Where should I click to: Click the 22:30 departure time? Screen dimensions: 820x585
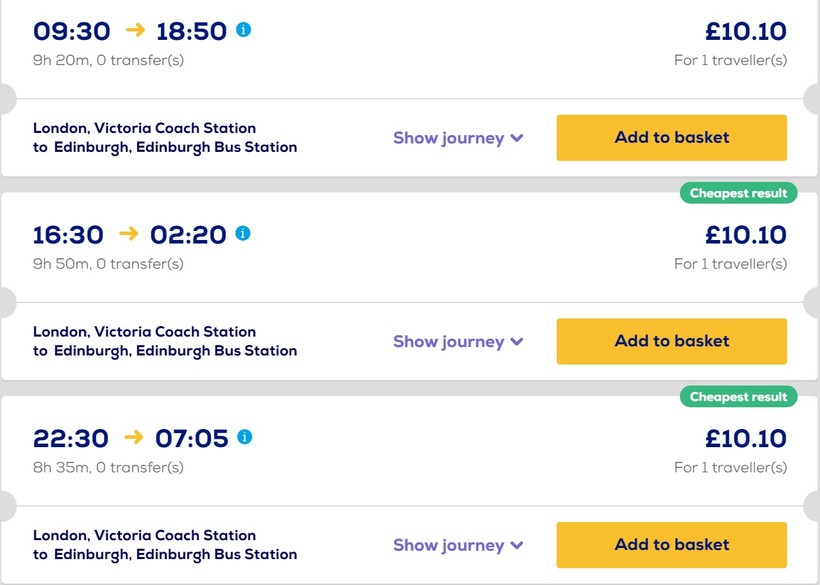(x=71, y=438)
